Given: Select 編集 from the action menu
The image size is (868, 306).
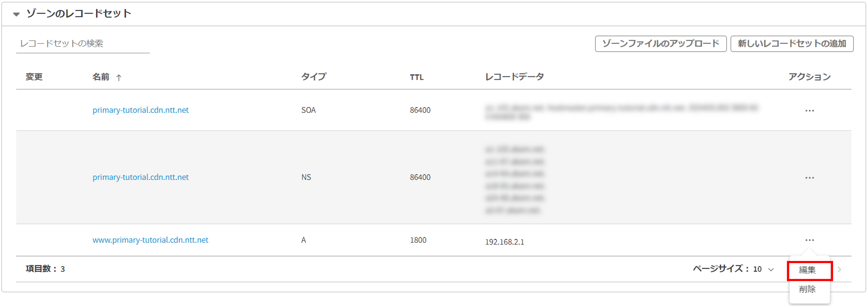Looking at the screenshot, I should point(807,270).
